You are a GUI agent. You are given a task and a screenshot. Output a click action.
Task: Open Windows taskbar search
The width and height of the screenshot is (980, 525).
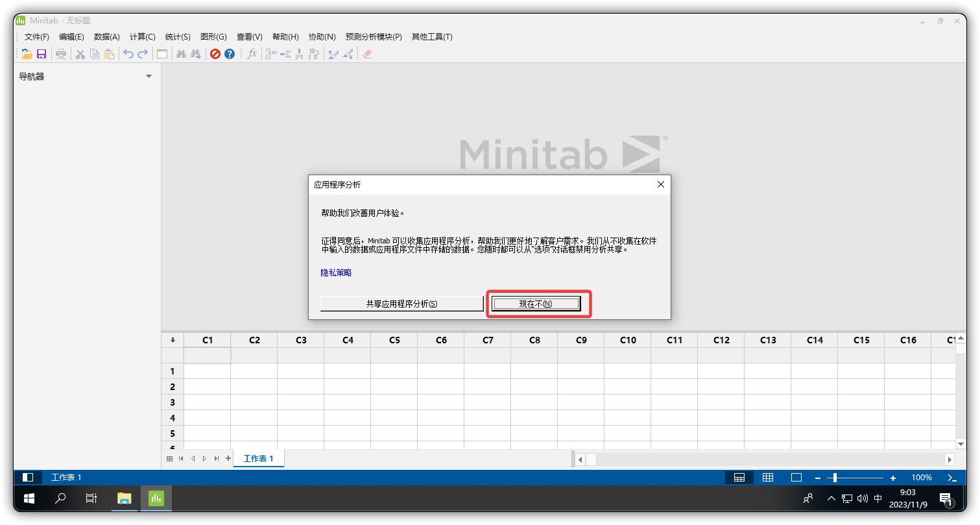click(60, 498)
